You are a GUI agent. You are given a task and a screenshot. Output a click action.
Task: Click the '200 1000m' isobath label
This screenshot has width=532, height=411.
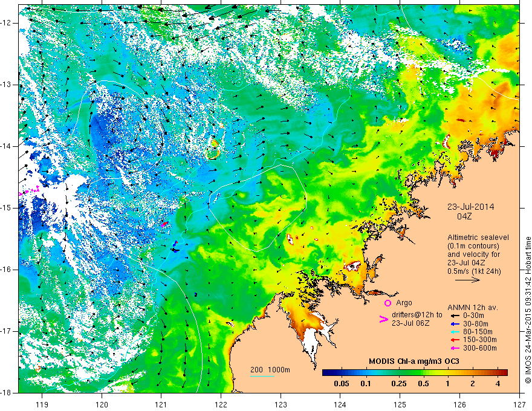270,370
